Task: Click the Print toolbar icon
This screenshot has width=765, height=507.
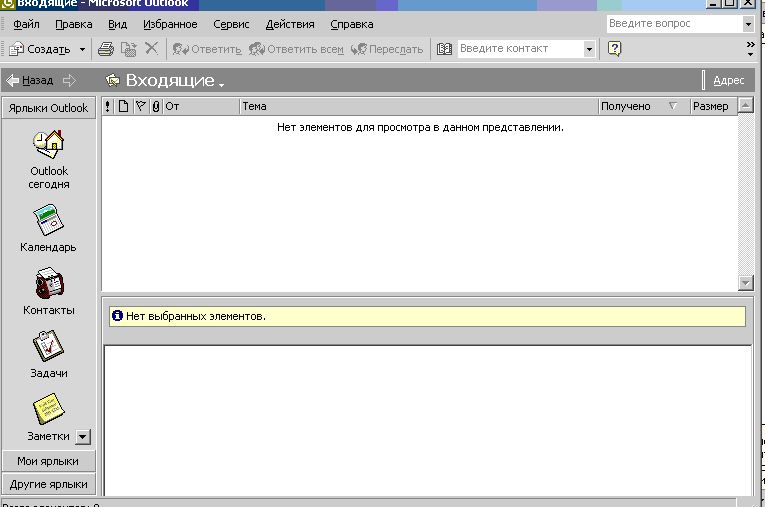Action: 106,49
